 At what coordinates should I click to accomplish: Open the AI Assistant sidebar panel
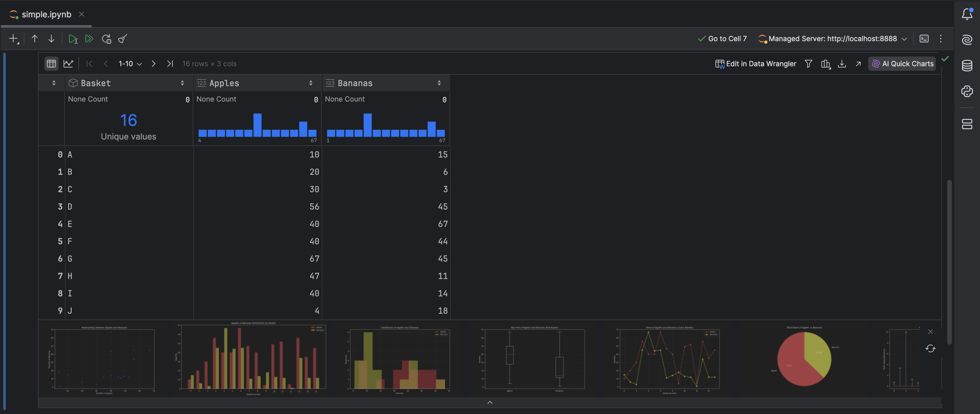point(967,40)
